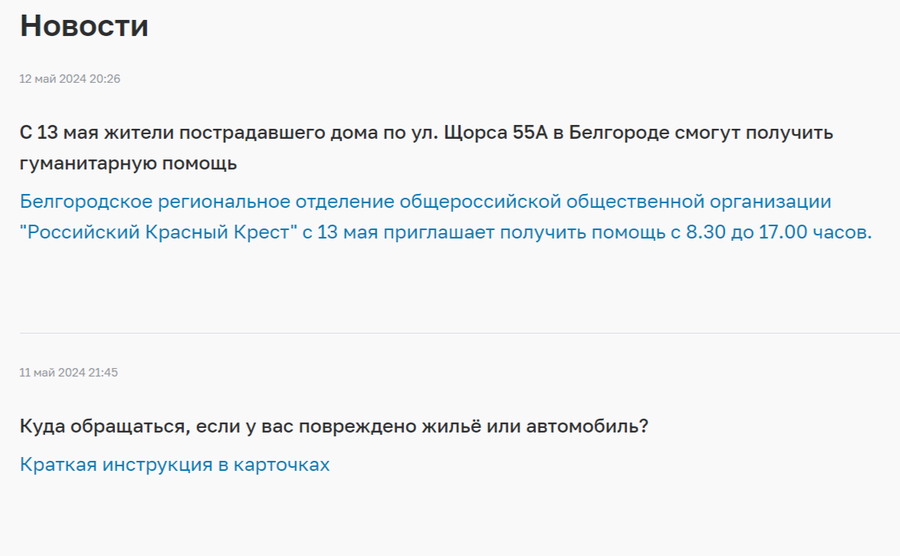Select the 11 май 2024 21:45 timestamp

[x=68, y=373]
